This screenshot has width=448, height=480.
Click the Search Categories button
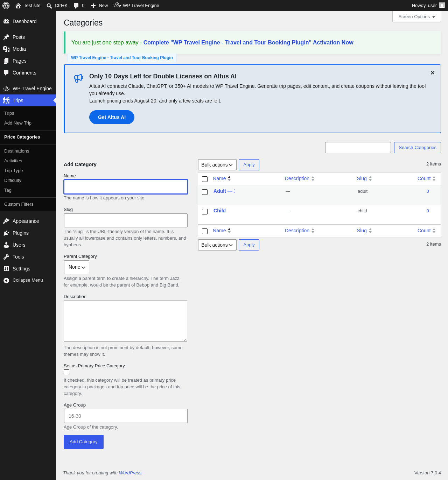(418, 148)
